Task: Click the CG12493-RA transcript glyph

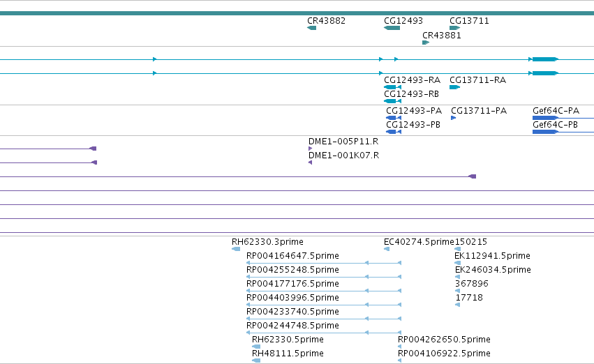Action: (x=392, y=87)
